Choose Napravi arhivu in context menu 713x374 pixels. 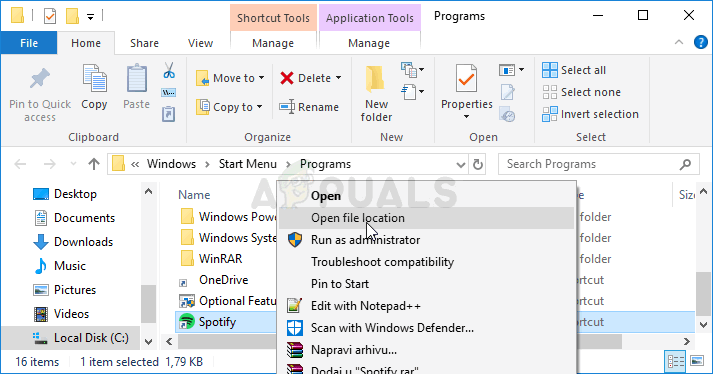(x=426, y=350)
